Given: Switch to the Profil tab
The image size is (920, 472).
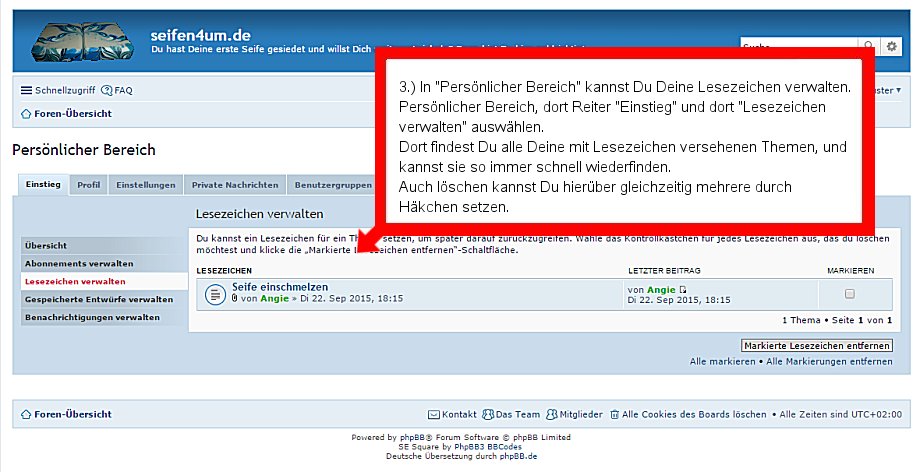Looking at the screenshot, I should tap(89, 185).
